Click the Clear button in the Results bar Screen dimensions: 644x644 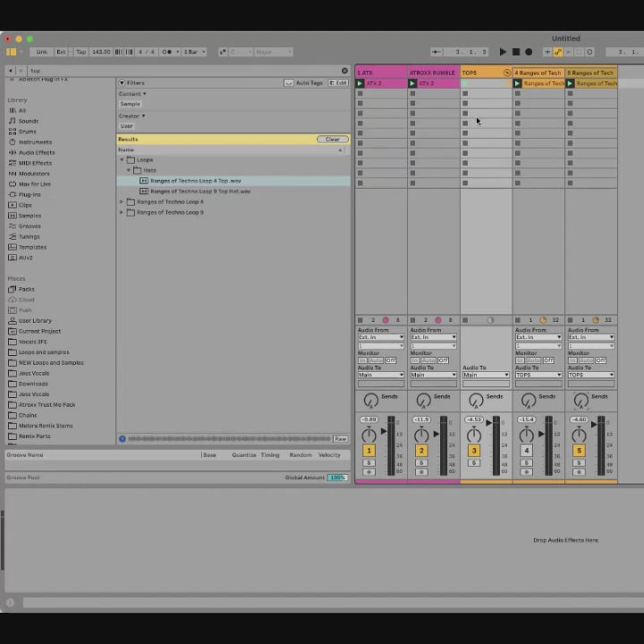[x=332, y=140]
